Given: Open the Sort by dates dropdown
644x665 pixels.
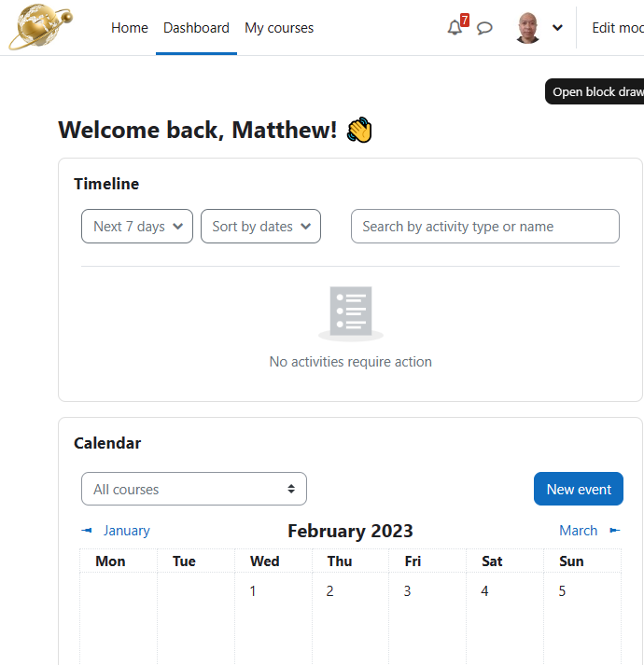Looking at the screenshot, I should [x=260, y=226].
